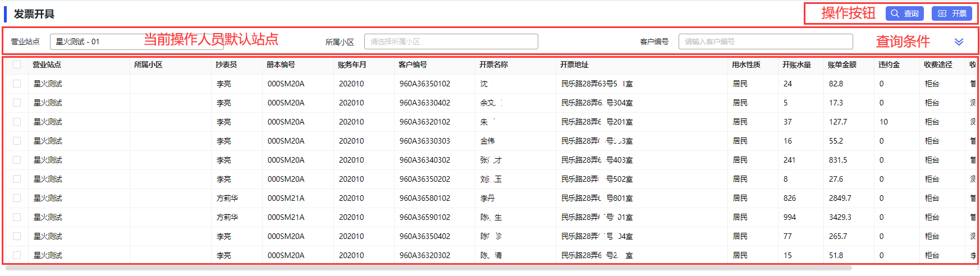The width and height of the screenshot is (980, 276).
Task: Check row for customer 960A36350402
Action: click(x=17, y=236)
